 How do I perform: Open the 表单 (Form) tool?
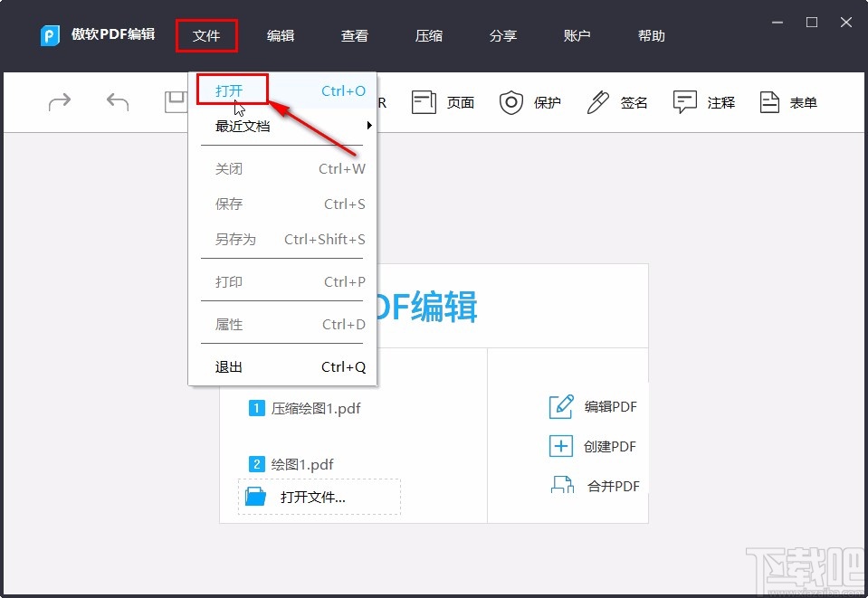click(788, 102)
